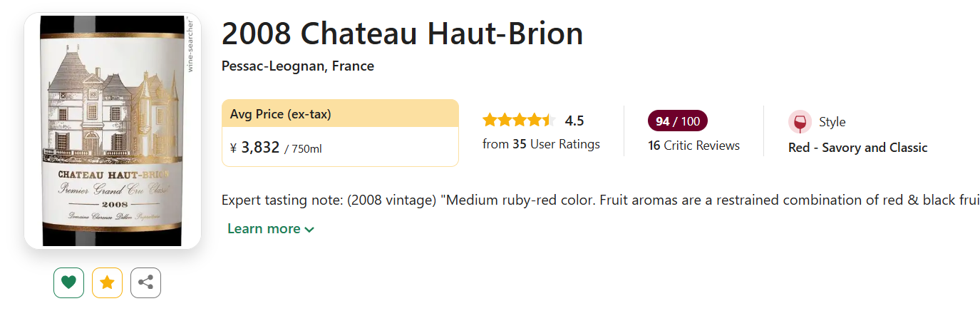The width and height of the screenshot is (980, 321).
Task: Open the 16 Critic Reviews link
Action: [x=693, y=146]
